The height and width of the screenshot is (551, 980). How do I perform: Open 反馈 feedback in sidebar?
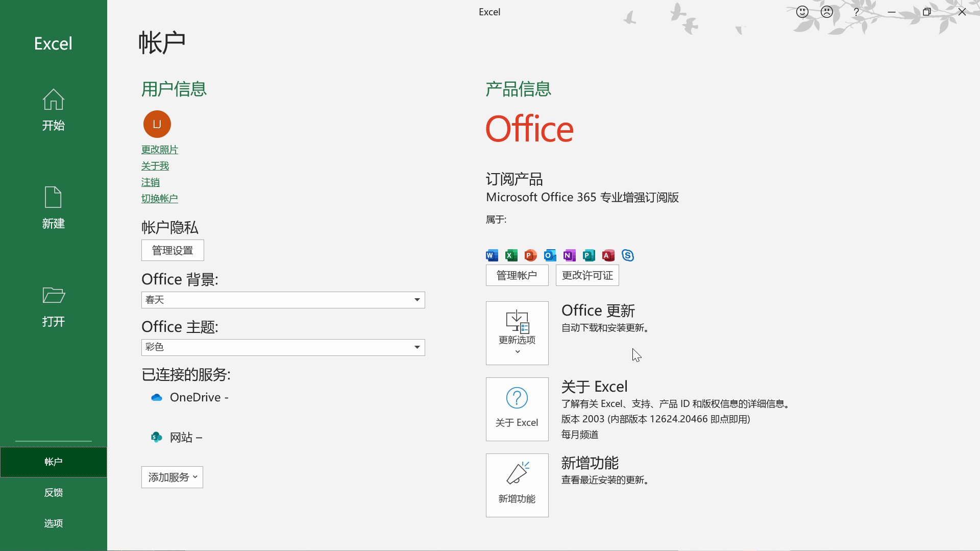[x=54, y=493]
